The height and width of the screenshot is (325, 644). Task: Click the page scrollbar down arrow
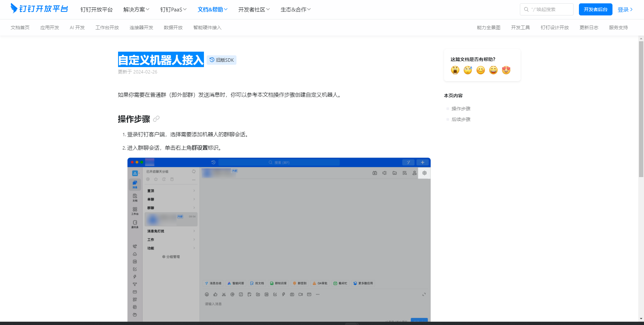[x=641, y=319]
